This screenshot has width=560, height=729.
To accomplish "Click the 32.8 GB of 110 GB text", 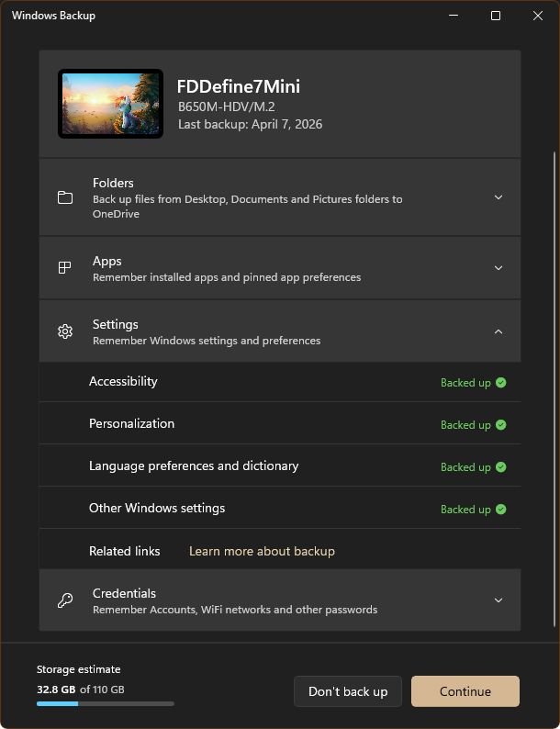I will tap(81, 690).
